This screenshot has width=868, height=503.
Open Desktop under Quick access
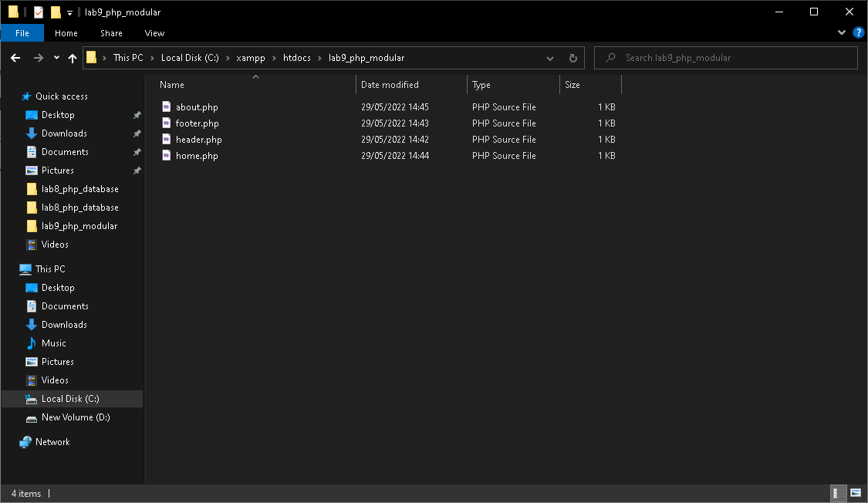[58, 114]
